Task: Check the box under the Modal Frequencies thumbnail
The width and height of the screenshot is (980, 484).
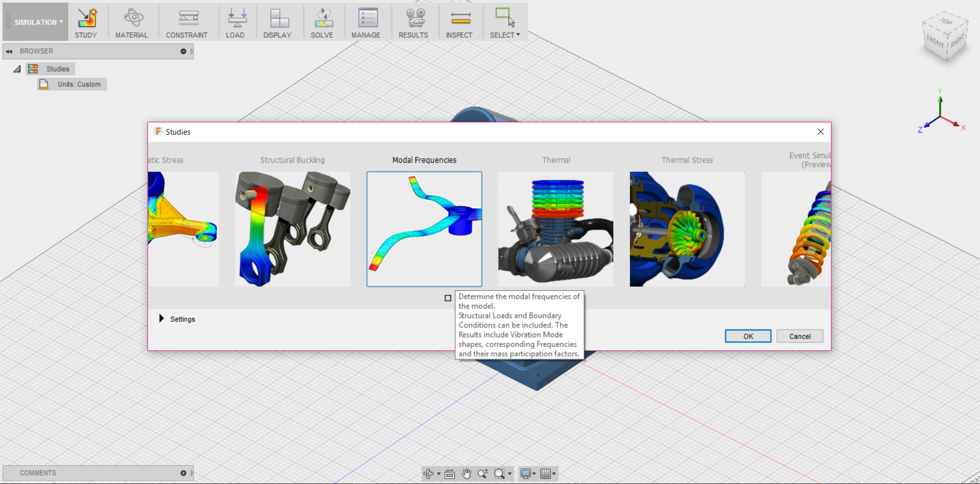Action: (x=448, y=298)
